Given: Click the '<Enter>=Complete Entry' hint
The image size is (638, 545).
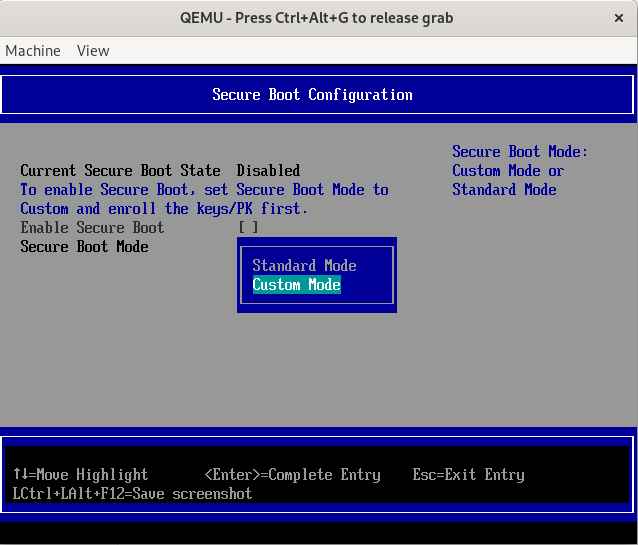Looking at the screenshot, I should [293, 475].
